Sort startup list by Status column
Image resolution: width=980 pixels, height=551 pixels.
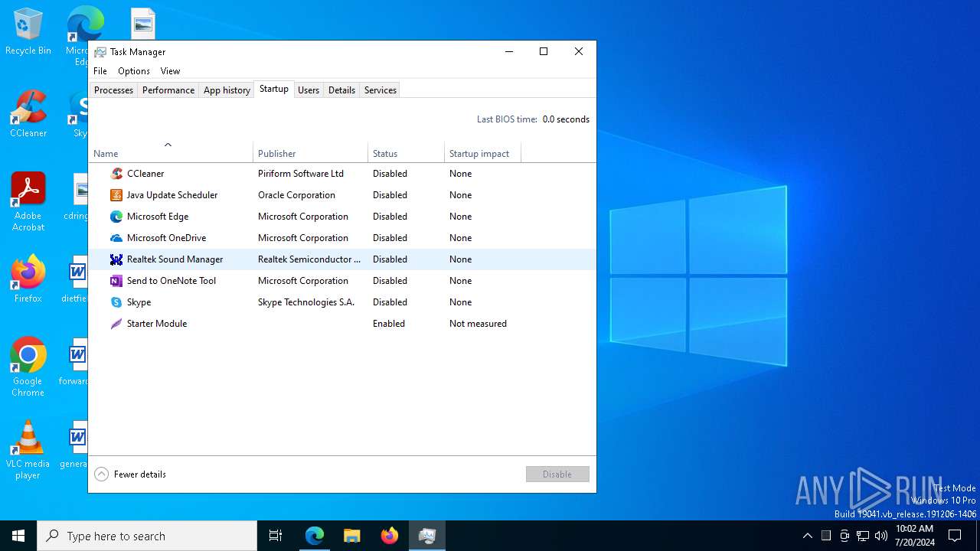coord(406,153)
